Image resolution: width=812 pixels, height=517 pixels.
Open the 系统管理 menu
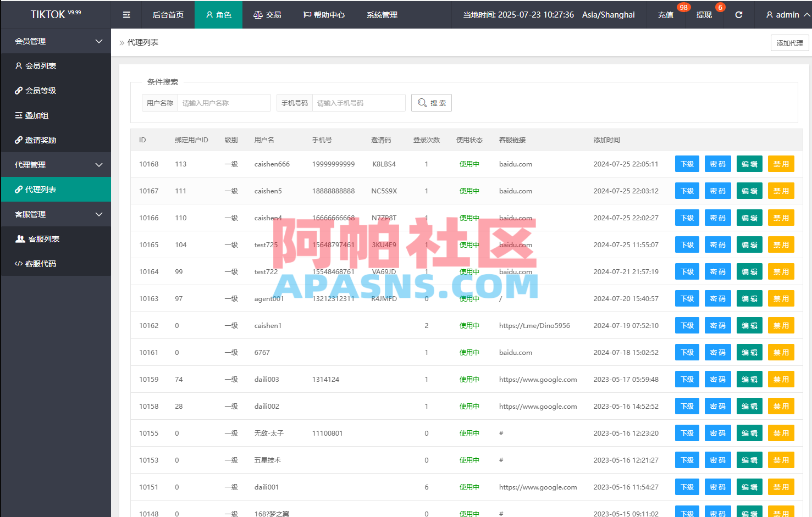(382, 15)
